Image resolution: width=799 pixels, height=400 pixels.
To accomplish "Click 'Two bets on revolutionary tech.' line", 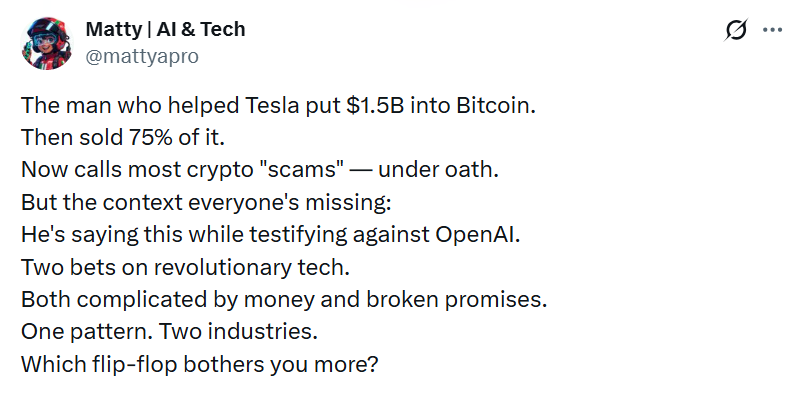I will tap(185, 267).
